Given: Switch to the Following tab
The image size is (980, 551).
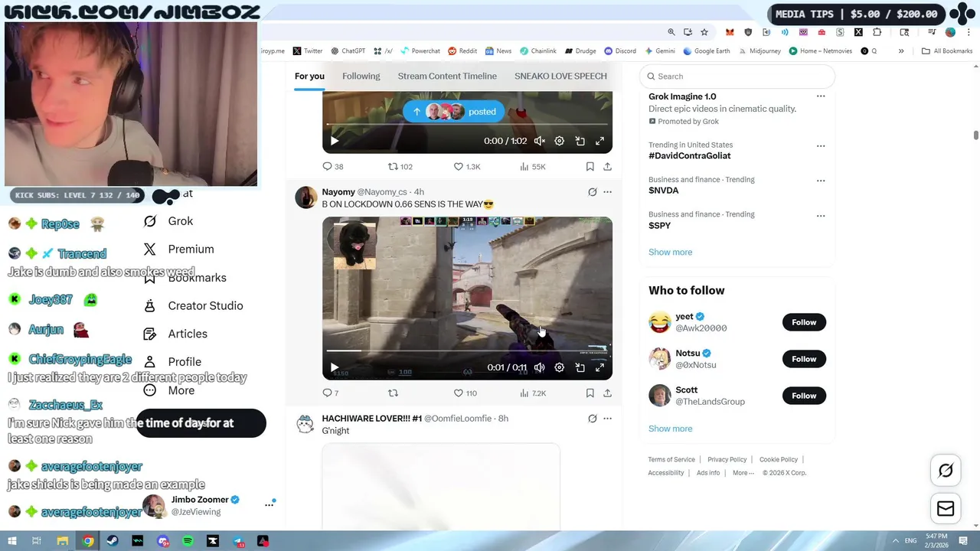Looking at the screenshot, I should [361, 76].
